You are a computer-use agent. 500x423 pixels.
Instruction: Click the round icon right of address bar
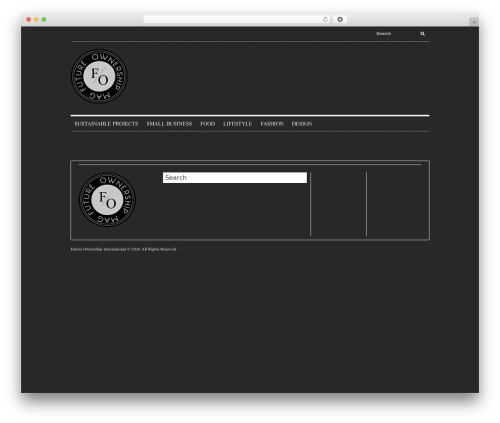[340, 19]
